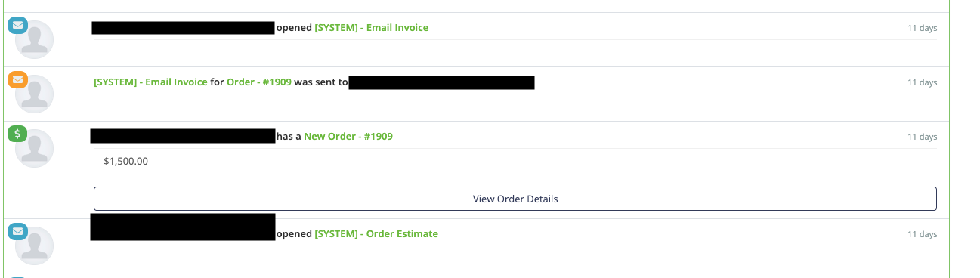Open the New Order - #1909 link
This screenshot has width=980, height=278.
[x=348, y=137]
